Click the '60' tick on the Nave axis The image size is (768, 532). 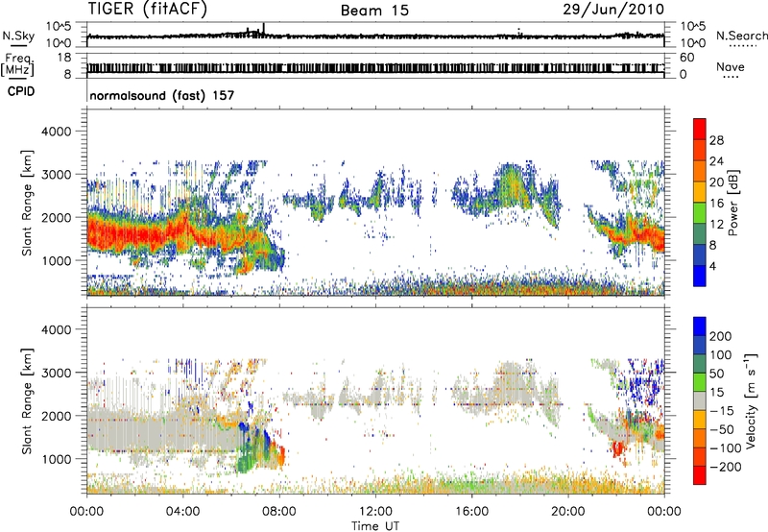pyautogui.click(x=686, y=58)
